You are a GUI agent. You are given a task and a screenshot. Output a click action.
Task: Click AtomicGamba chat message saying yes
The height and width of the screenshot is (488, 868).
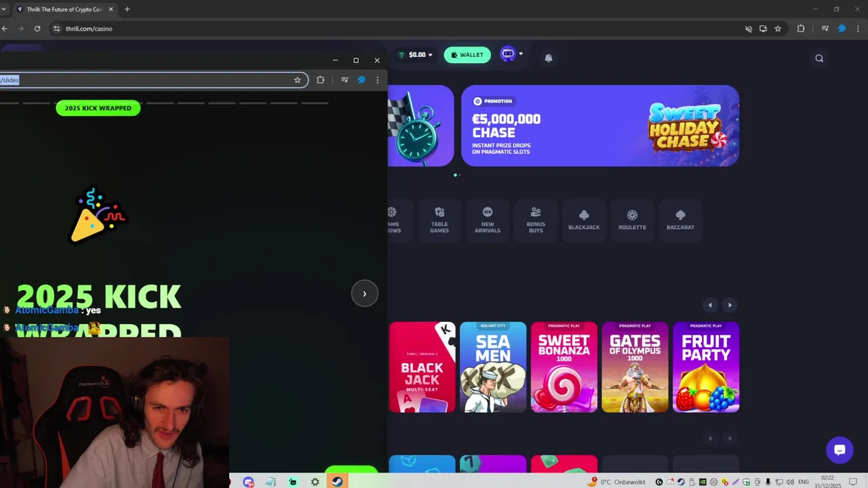[x=52, y=310]
